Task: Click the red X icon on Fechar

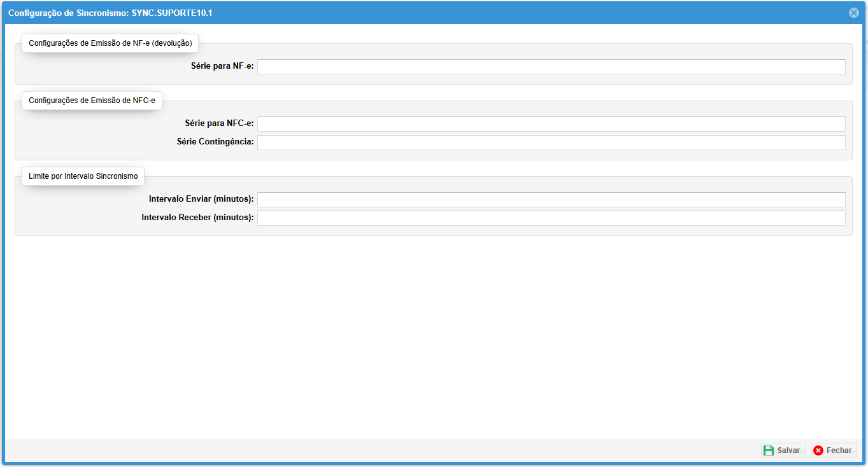Action: tap(818, 450)
